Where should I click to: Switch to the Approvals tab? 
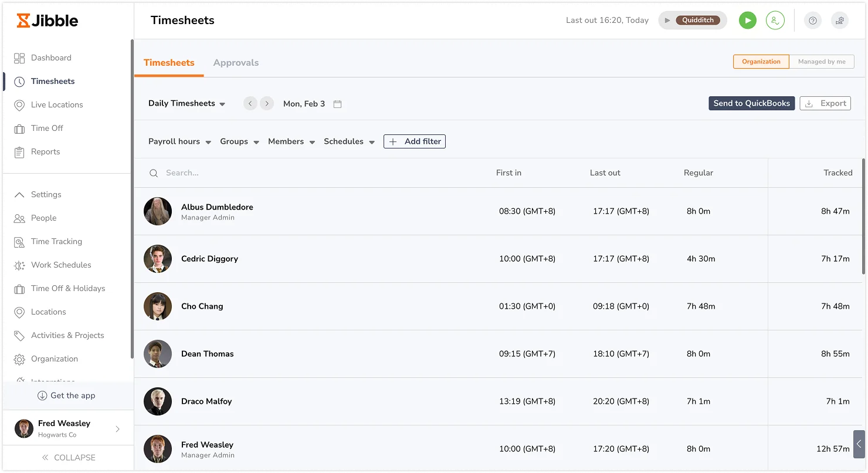click(x=236, y=63)
